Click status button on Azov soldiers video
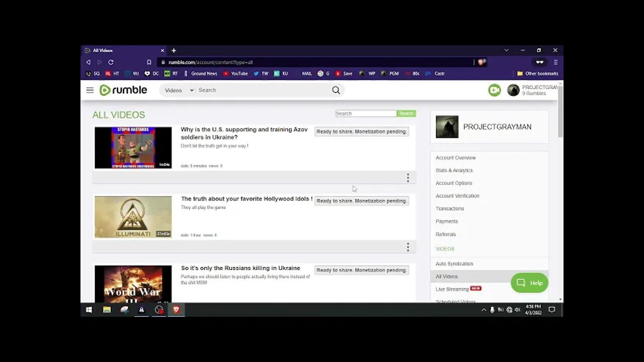 362,132
